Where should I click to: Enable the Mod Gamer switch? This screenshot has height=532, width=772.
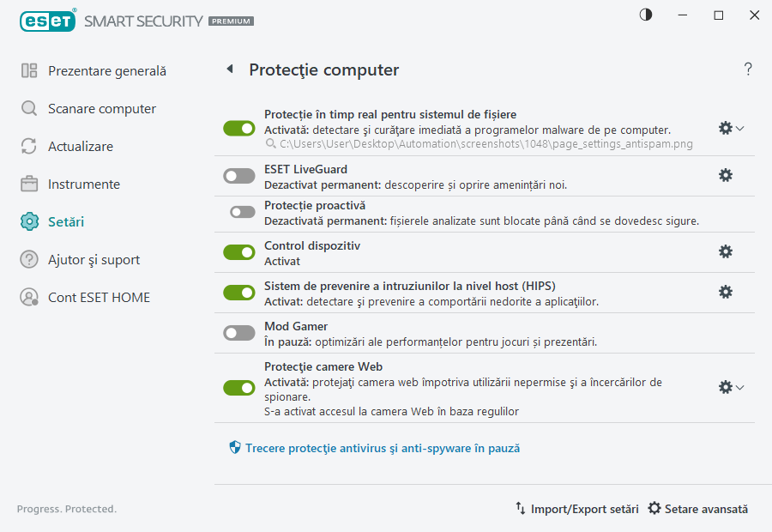point(238,332)
